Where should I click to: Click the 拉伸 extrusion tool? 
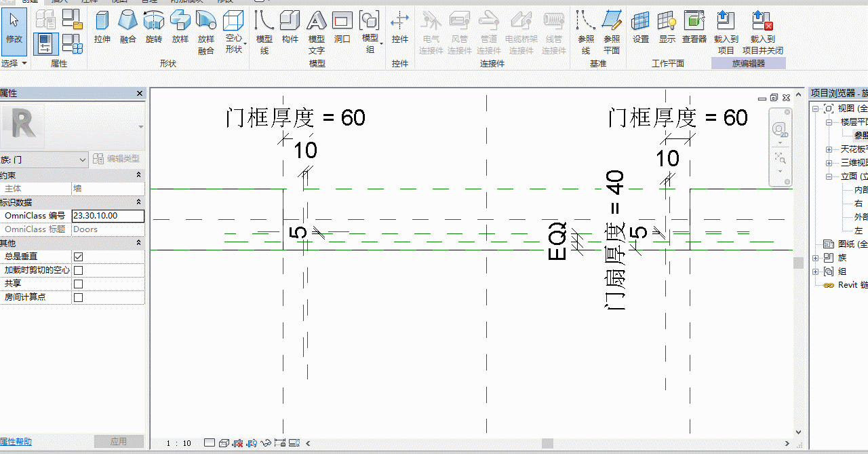[x=102, y=27]
